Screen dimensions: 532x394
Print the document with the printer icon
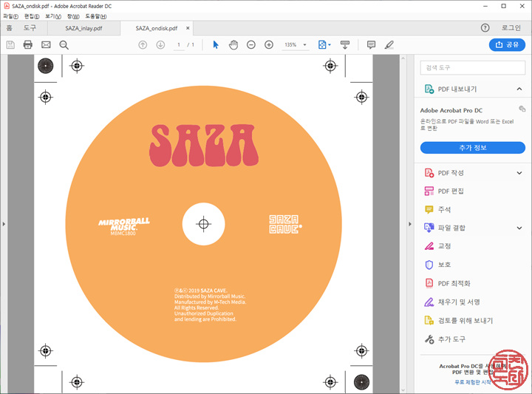pos(28,45)
